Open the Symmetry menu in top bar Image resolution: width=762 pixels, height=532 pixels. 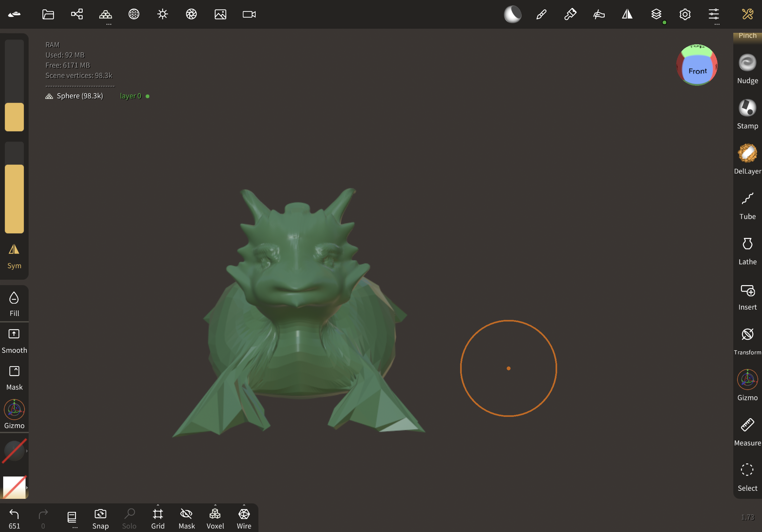pos(627,14)
